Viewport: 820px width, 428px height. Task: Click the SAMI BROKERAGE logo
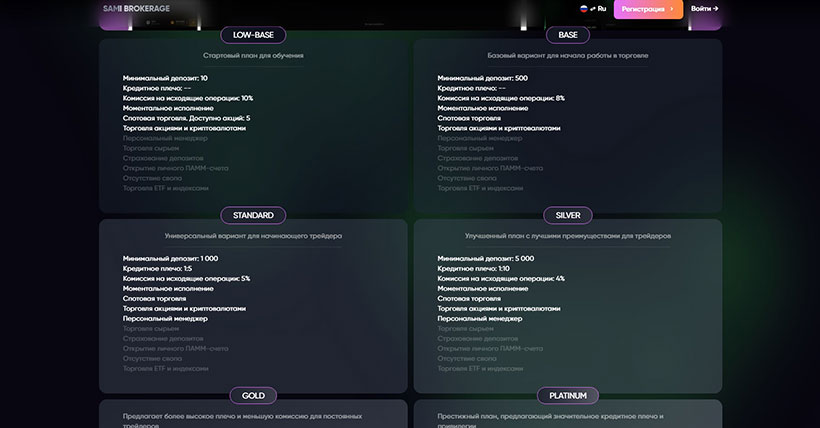coord(138,8)
